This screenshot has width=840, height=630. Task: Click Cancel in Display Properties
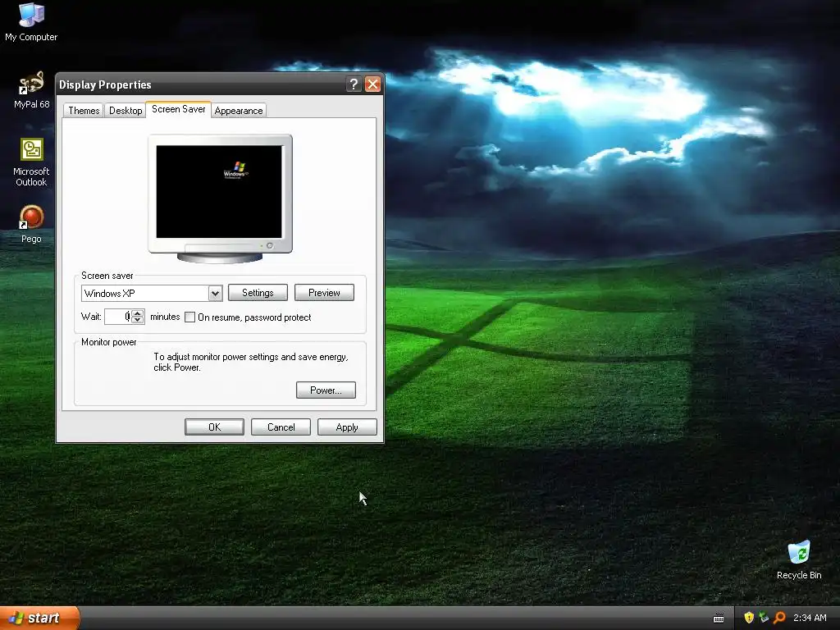(x=281, y=427)
